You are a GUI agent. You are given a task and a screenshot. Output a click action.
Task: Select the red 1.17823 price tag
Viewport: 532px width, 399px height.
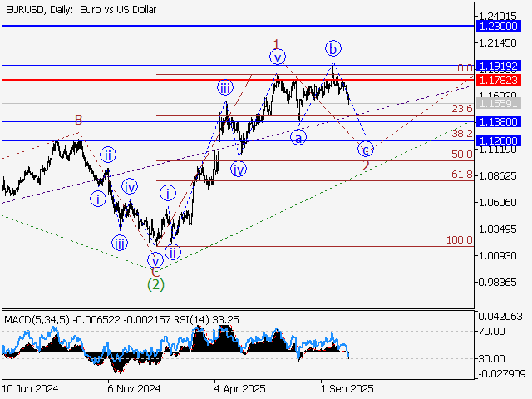[x=500, y=80]
